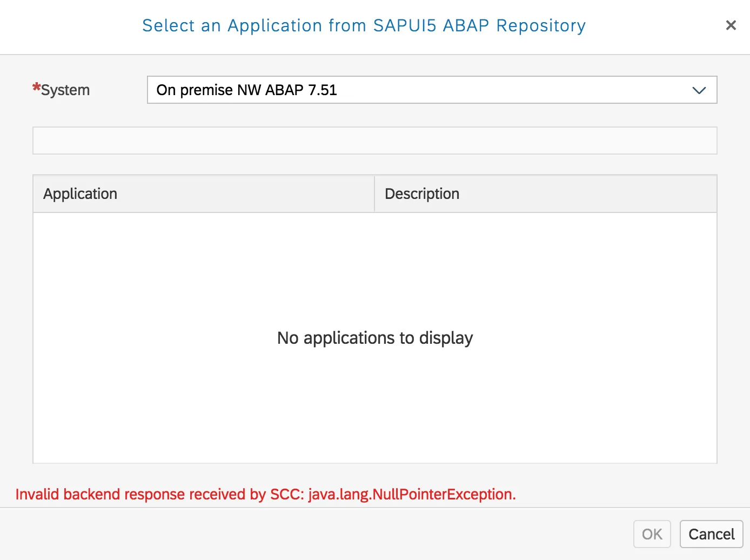The height and width of the screenshot is (560, 750).
Task: Click 'java.lang.NullPointerException' in the error message
Action: [412, 494]
